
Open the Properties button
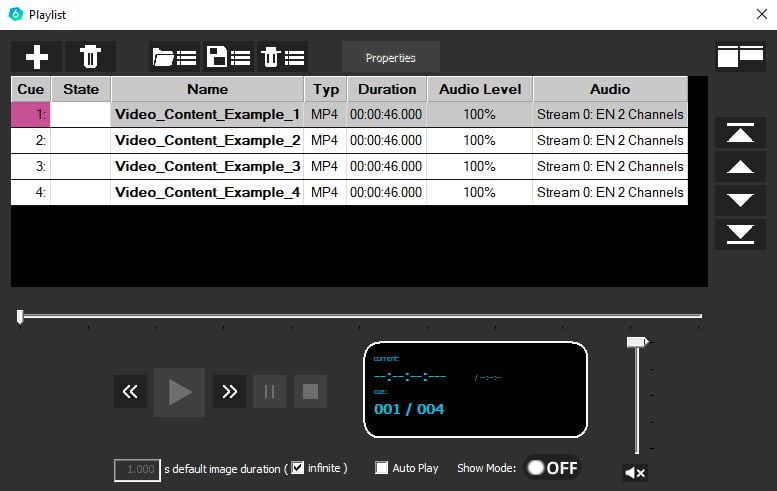tap(390, 58)
